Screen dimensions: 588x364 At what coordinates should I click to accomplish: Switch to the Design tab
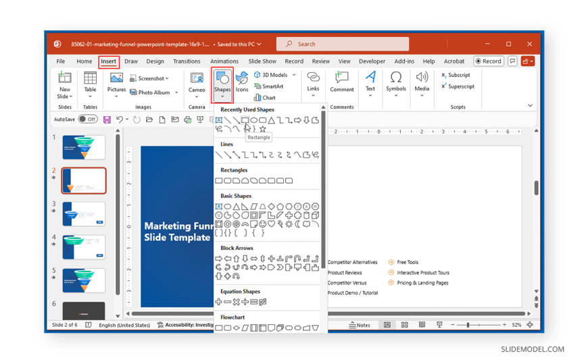pyautogui.click(x=155, y=61)
